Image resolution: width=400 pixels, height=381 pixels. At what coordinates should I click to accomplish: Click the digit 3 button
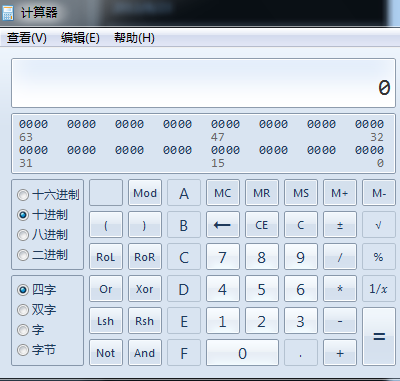click(x=301, y=321)
